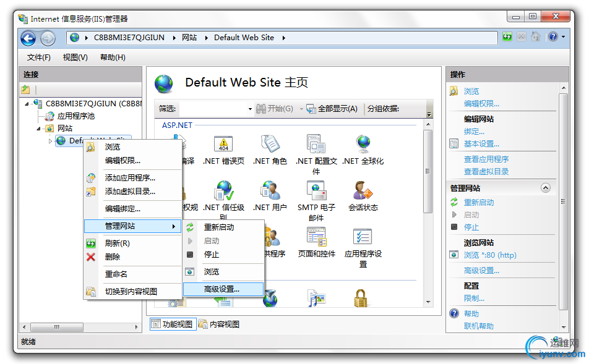Click the address bar path field
Image resolution: width=589 pixels, height=364 pixels.
click(x=283, y=38)
